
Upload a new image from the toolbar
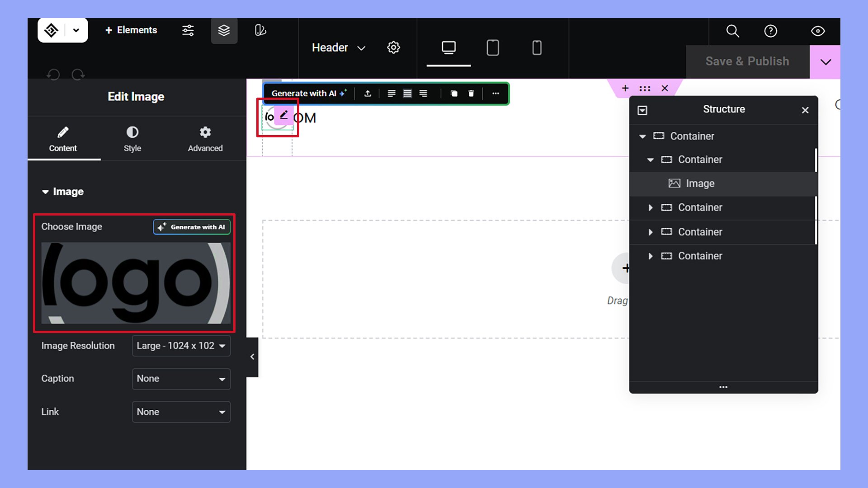[368, 94]
